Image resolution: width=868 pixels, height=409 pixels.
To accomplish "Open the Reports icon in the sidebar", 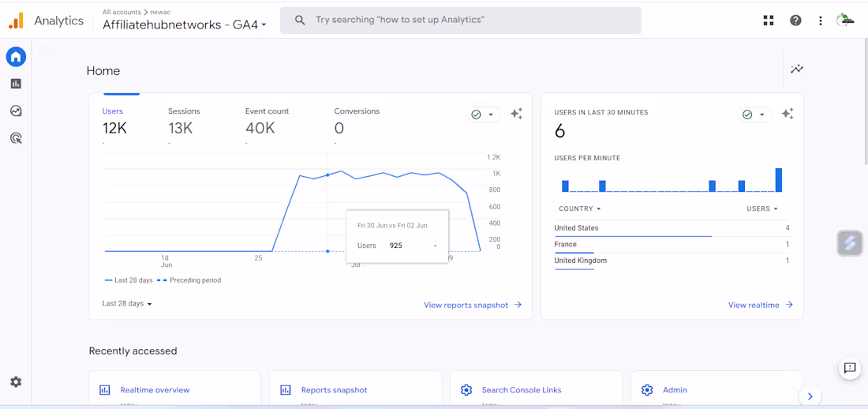I will tap(16, 84).
